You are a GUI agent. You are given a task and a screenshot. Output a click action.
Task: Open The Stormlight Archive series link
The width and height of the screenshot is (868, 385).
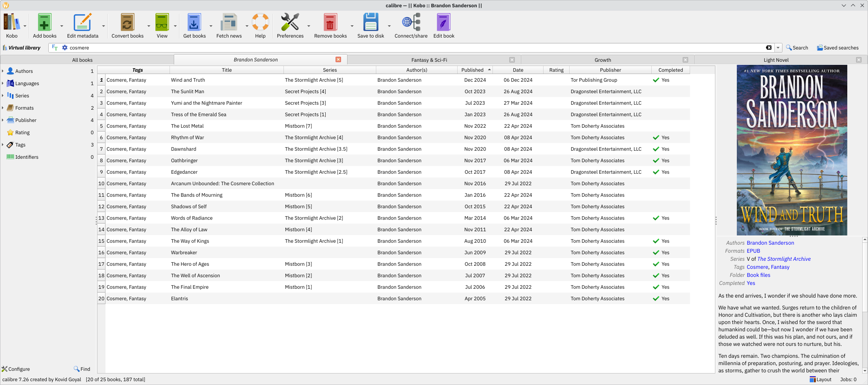[784, 259]
